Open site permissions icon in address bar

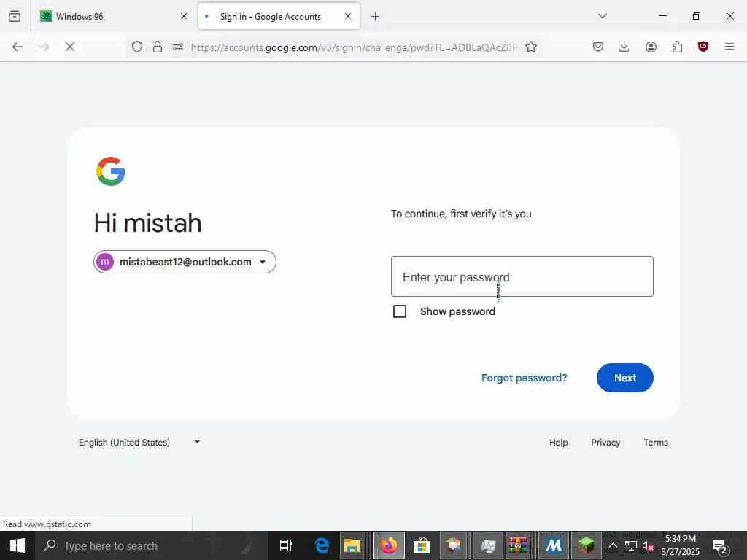pos(178,47)
